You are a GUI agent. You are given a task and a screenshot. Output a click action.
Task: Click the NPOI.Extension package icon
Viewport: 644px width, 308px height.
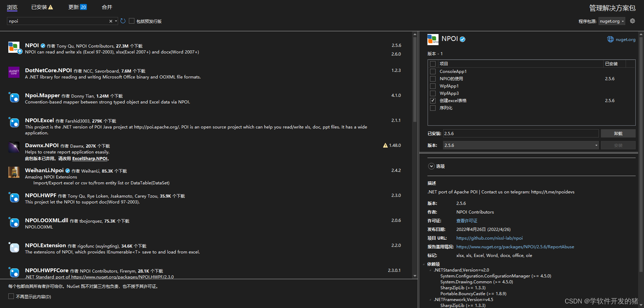(14, 247)
